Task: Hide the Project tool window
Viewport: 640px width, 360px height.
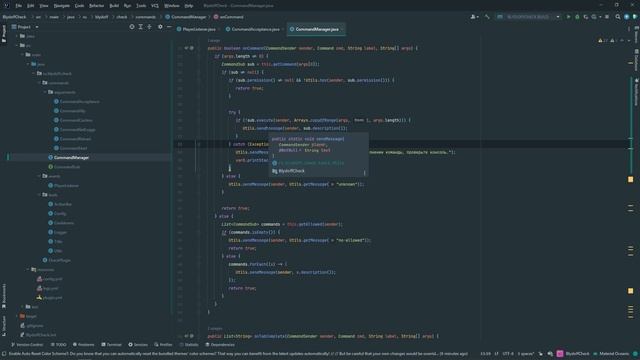Action: 169,27
